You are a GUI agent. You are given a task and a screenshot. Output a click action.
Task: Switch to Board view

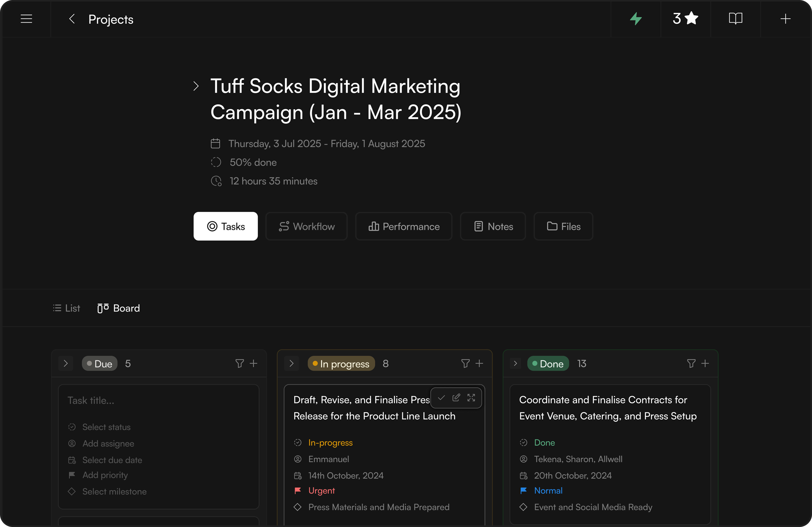118,308
